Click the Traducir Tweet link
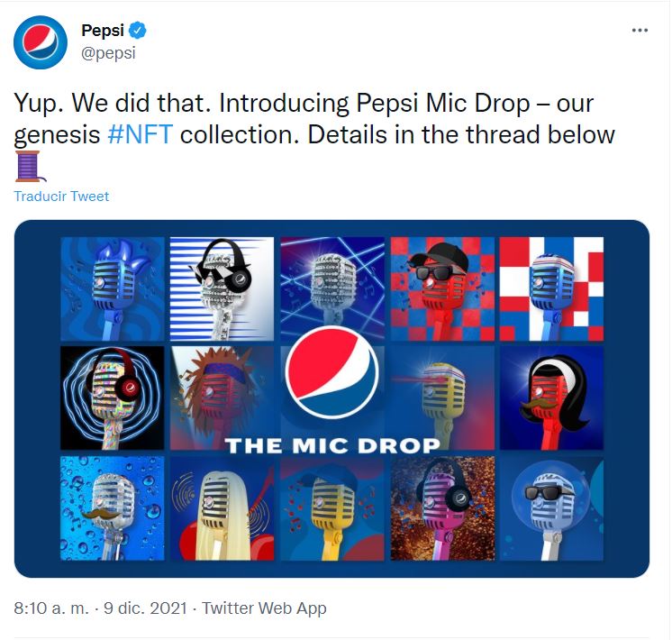672x640 pixels. click(x=61, y=196)
